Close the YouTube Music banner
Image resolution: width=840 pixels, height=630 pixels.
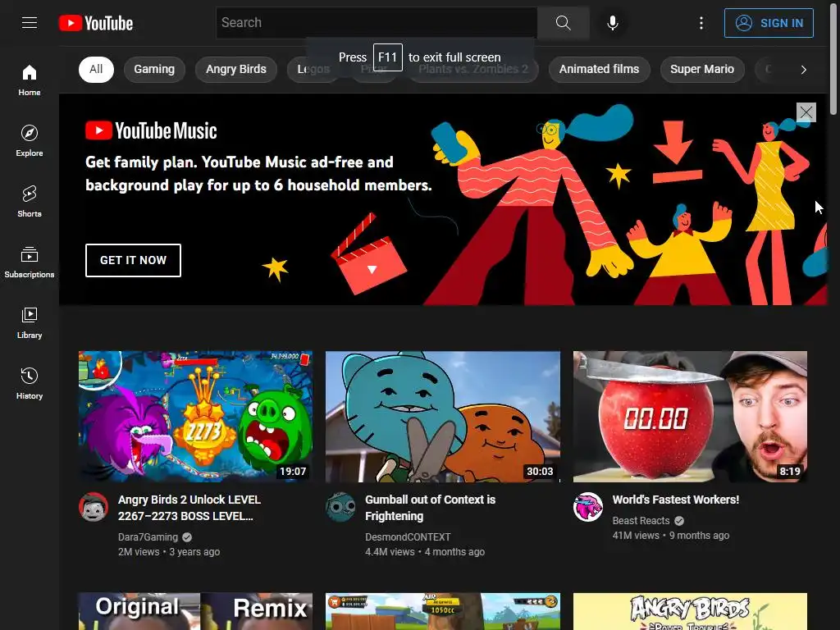806,112
